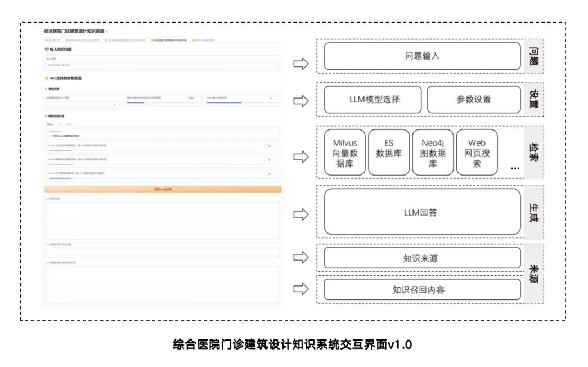
Task: Click the LLM reference content text area
Action: click(x=163, y=284)
